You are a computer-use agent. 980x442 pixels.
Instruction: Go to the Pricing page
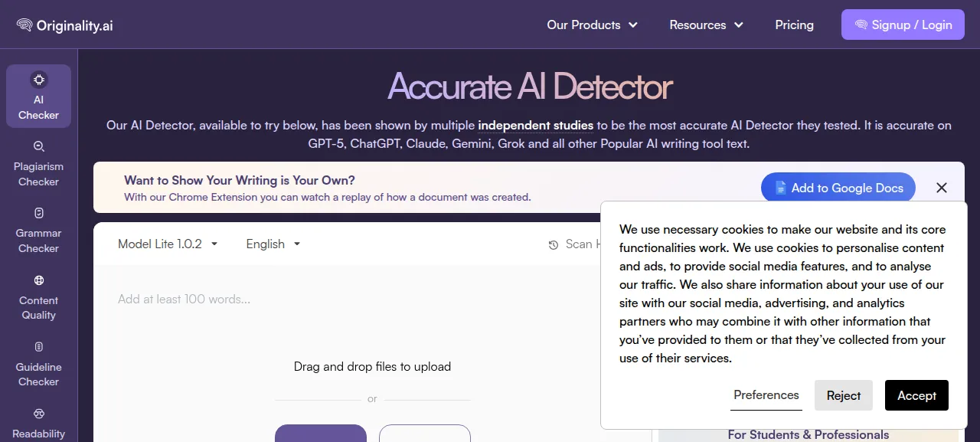[x=794, y=25]
